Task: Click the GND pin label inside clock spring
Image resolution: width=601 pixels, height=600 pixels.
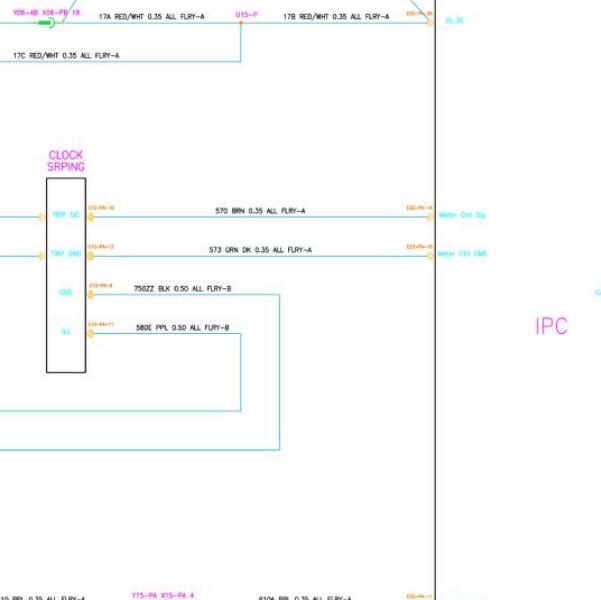Action: click(66, 293)
